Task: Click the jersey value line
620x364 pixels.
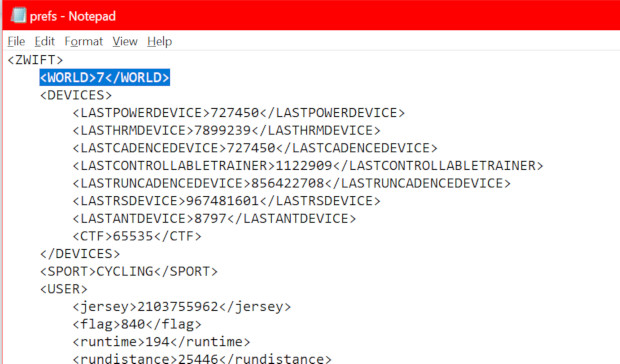Action: (x=181, y=307)
